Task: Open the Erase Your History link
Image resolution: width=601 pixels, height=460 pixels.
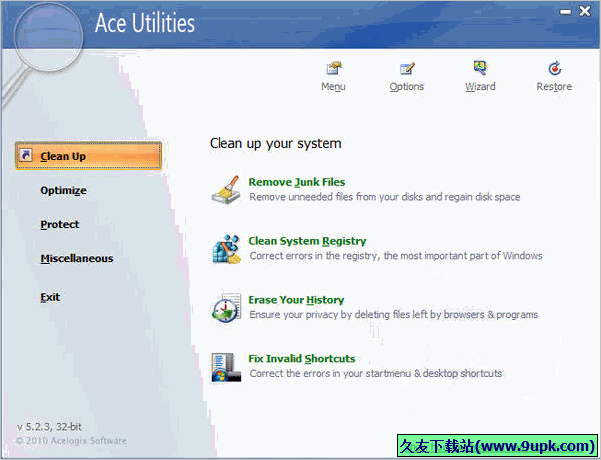Action: click(x=296, y=300)
